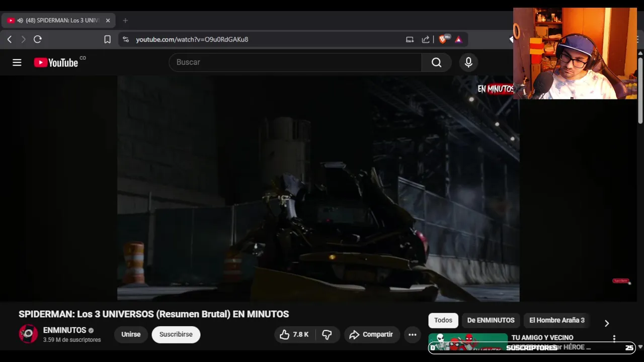644x362 pixels.
Task: Open options for TU AMIGO Y VECINO video
Action: (614, 338)
